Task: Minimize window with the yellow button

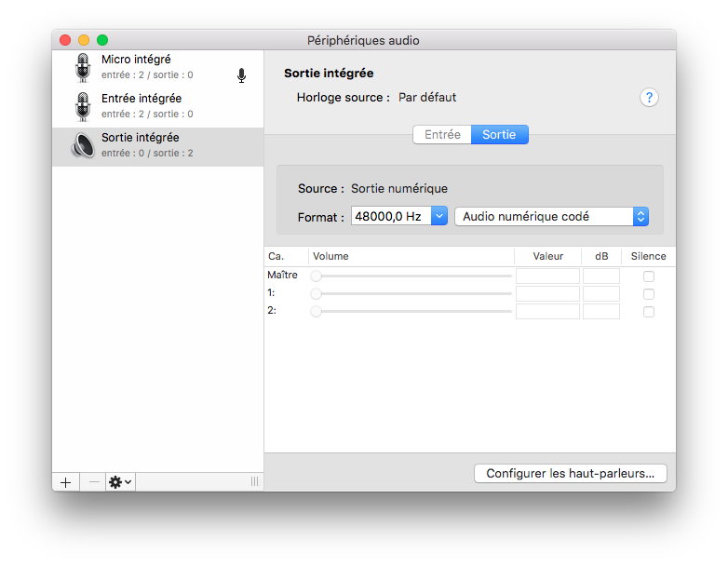Action: (84, 40)
